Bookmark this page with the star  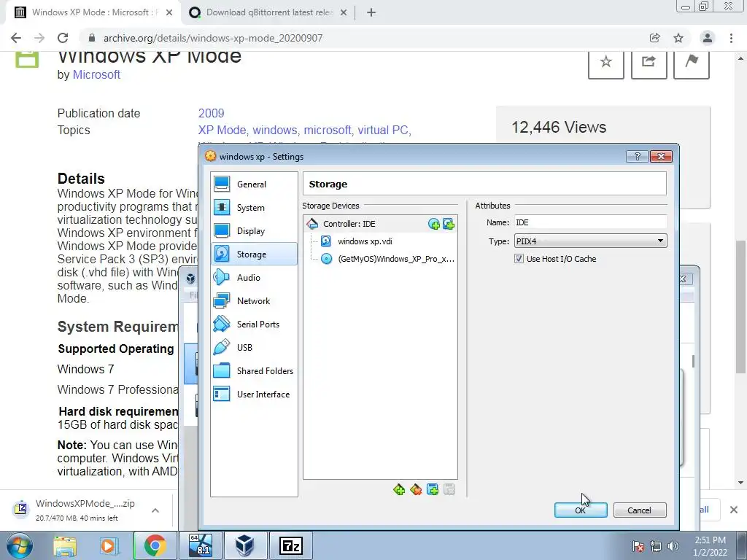(678, 38)
